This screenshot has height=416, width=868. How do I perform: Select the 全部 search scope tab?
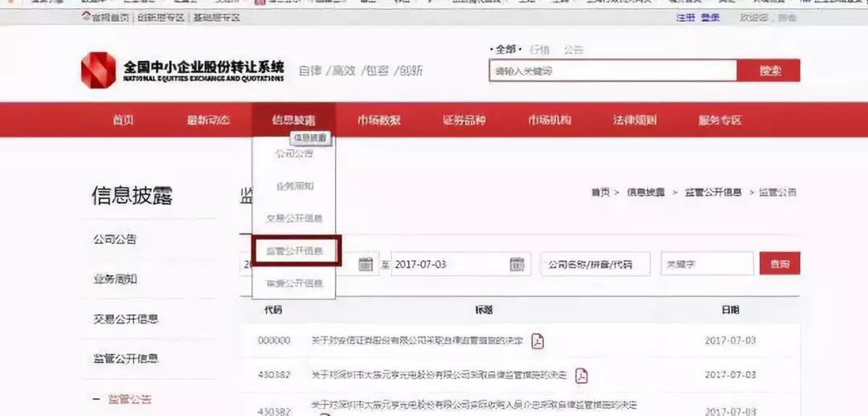coord(505,50)
